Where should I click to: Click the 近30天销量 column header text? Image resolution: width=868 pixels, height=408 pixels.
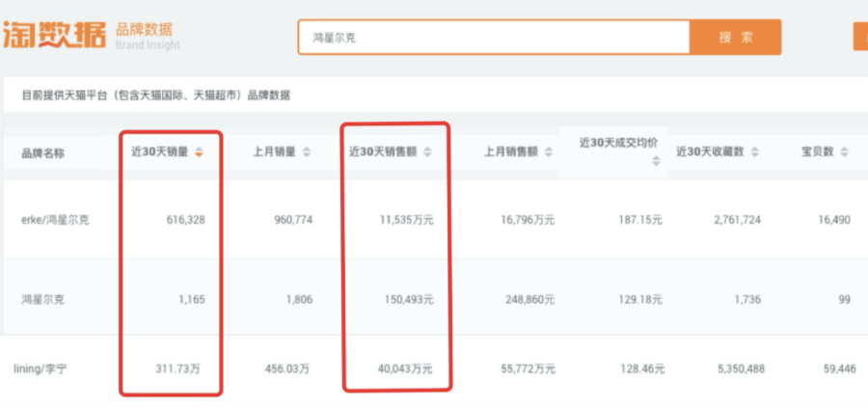point(160,152)
